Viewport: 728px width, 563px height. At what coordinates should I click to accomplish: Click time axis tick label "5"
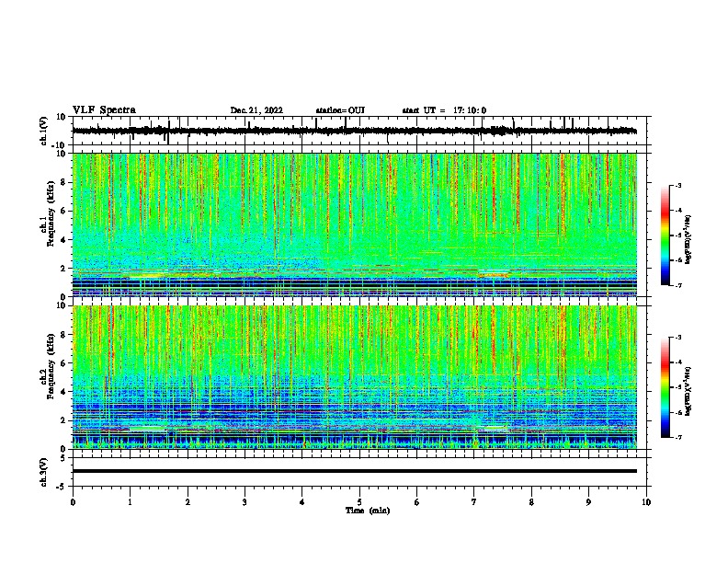[359, 502]
